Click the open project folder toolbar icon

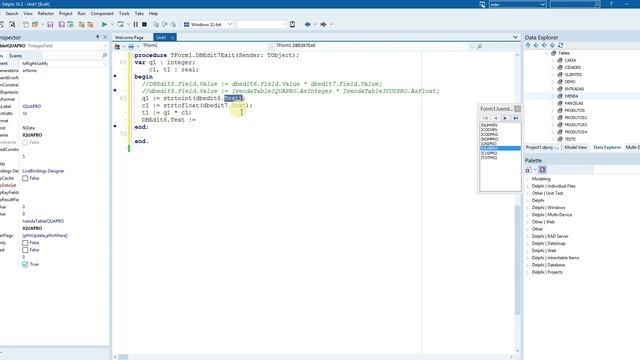coord(35,24)
